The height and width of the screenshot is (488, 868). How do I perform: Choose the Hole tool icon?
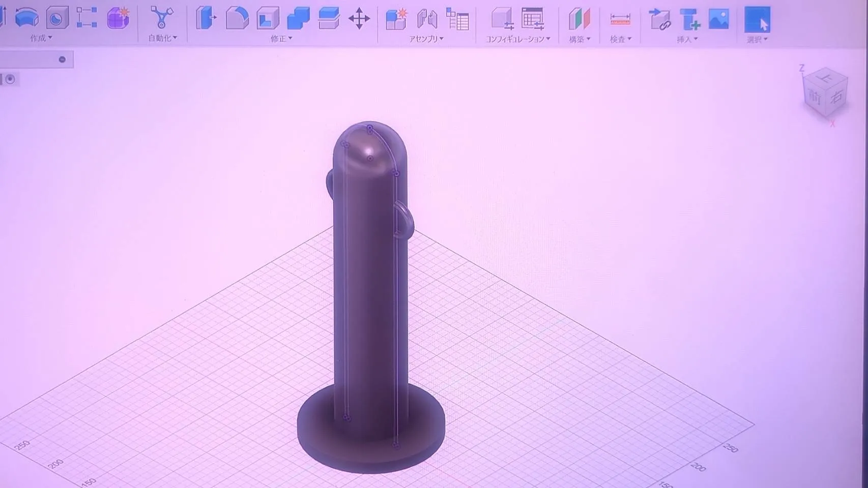57,18
